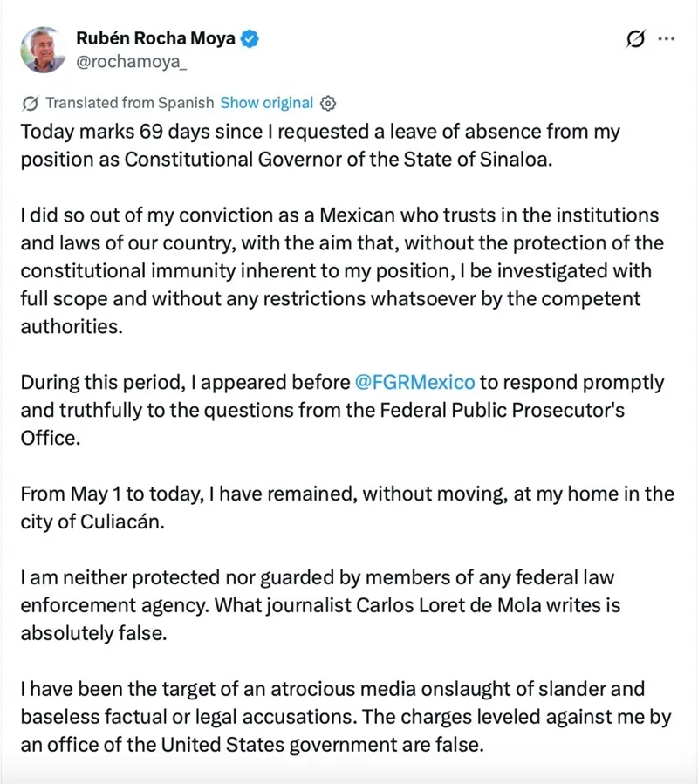
Task: Open the three-dot more options menu
Action: coord(666,38)
